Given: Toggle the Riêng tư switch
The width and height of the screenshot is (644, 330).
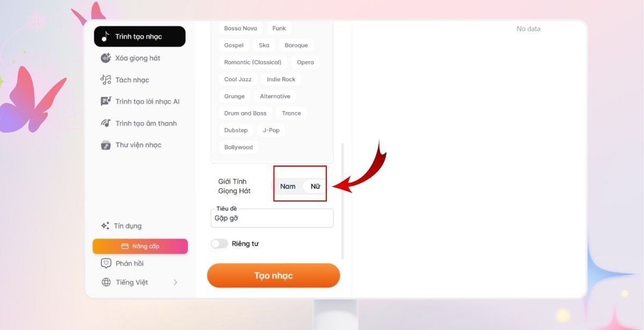Looking at the screenshot, I should [x=219, y=243].
